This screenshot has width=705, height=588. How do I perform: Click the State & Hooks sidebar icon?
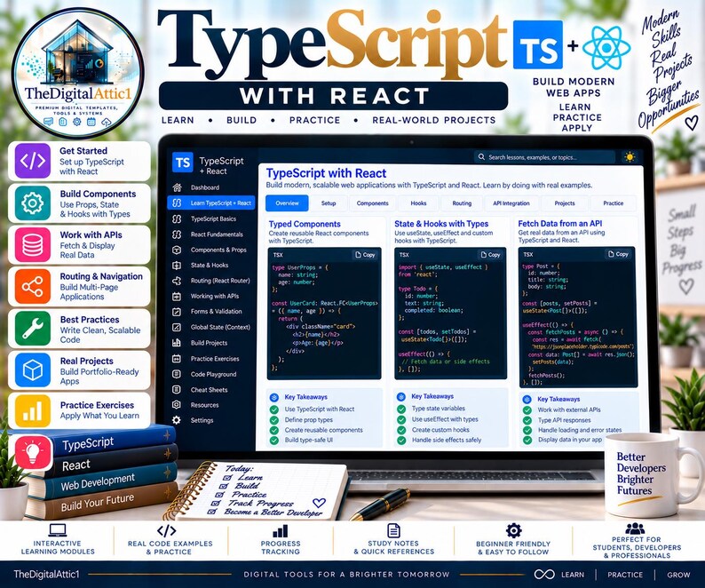(177, 266)
